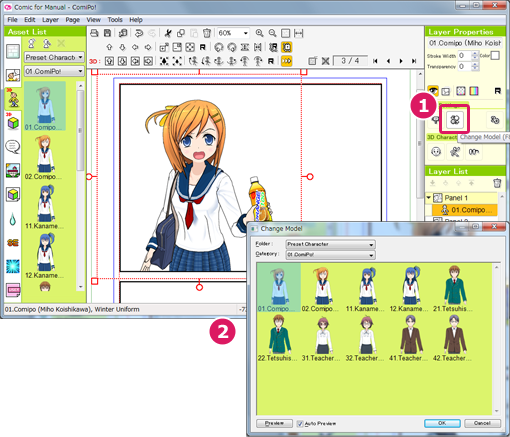The height and width of the screenshot is (437, 510).
Task: Toggle the yellow highlighted snap icon in toolbar
Action: [287, 47]
